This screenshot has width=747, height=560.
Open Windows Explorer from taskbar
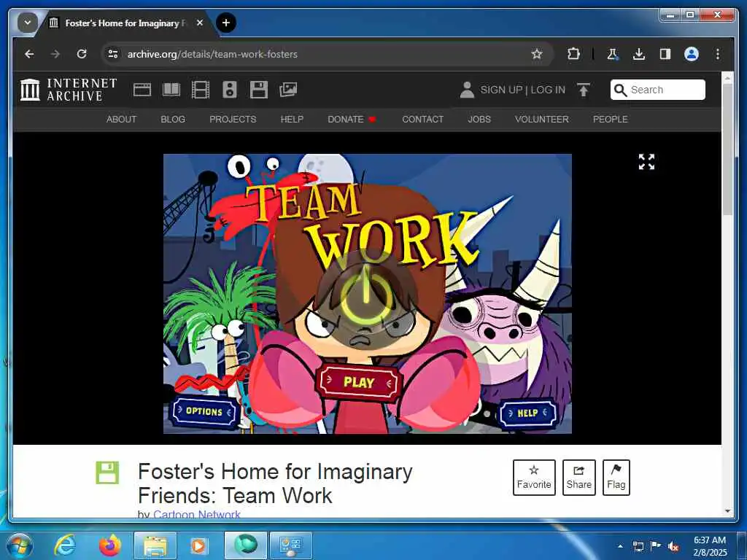tap(155, 545)
